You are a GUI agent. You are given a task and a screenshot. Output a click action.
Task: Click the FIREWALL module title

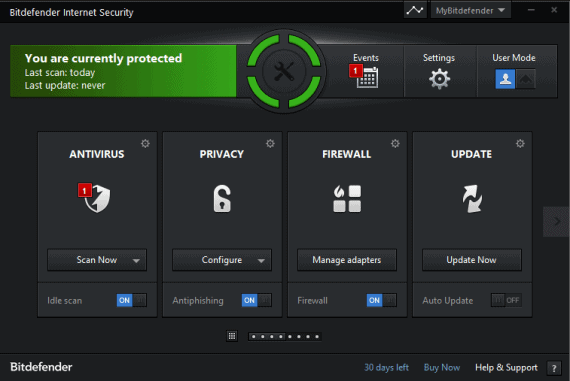[x=347, y=154]
